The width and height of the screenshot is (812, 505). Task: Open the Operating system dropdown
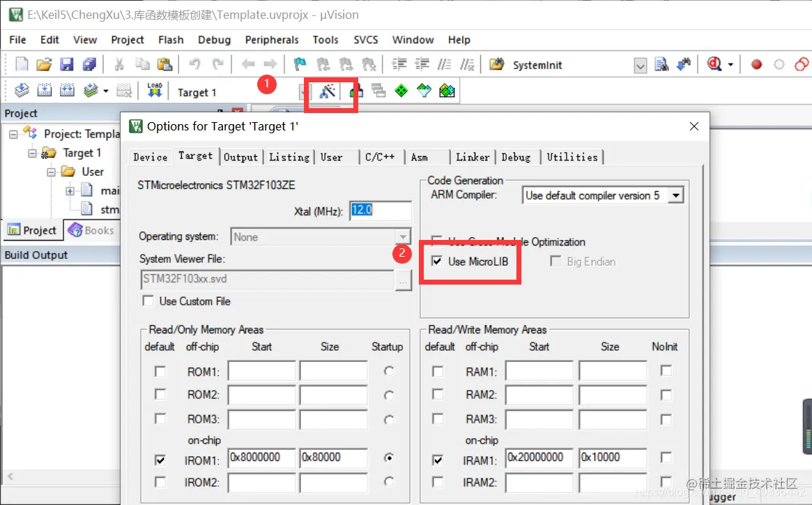[402, 237]
